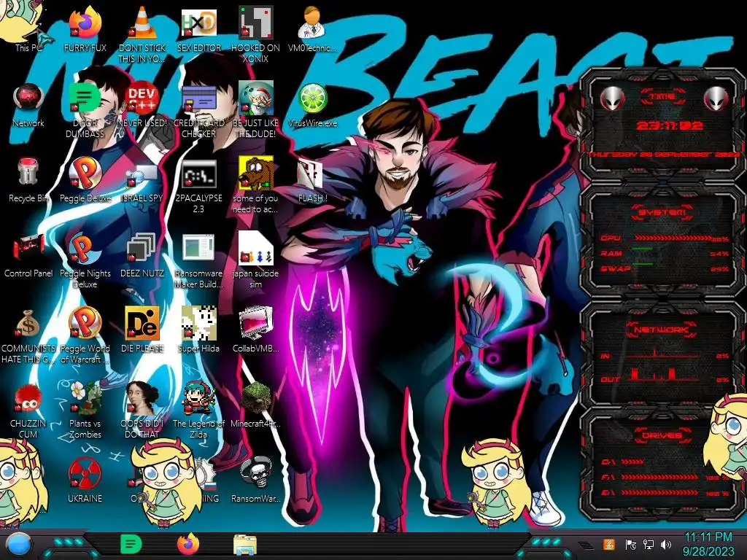Launch the HOOKED ON XONIX game

[255, 23]
